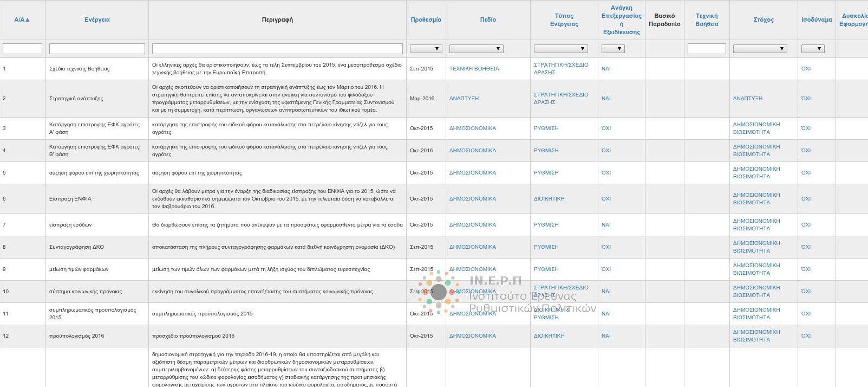Sort by the Πεδίο column header
This screenshot has height=387, width=868.
coord(488,20)
